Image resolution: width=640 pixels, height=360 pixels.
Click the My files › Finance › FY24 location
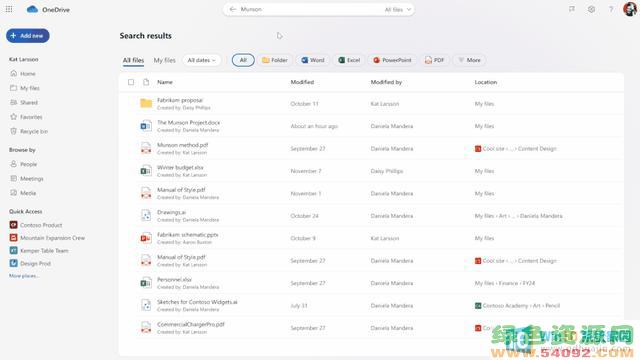coord(504,283)
